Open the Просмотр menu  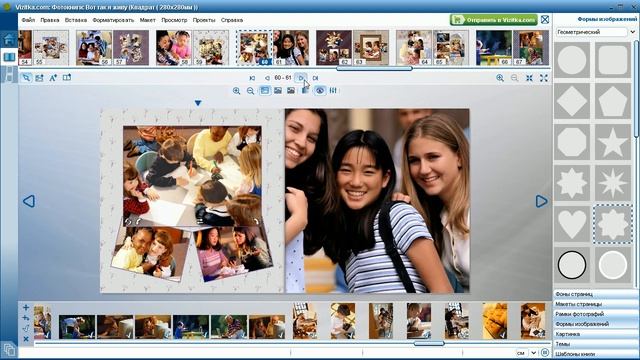click(174, 20)
